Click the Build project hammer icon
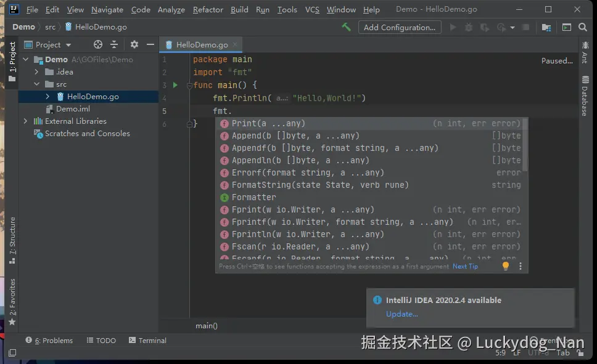597x364 pixels. click(x=346, y=27)
